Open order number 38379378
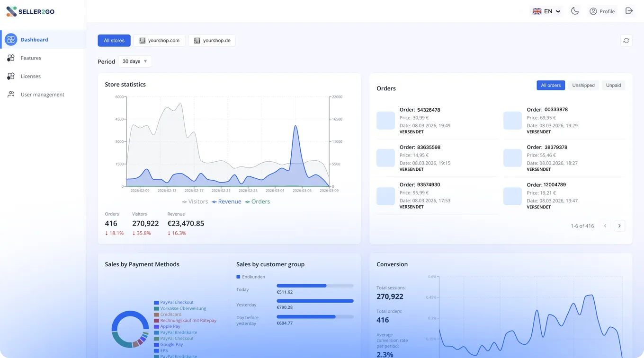Image resolution: width=644 pixels, height=358 pixels. 547,147
